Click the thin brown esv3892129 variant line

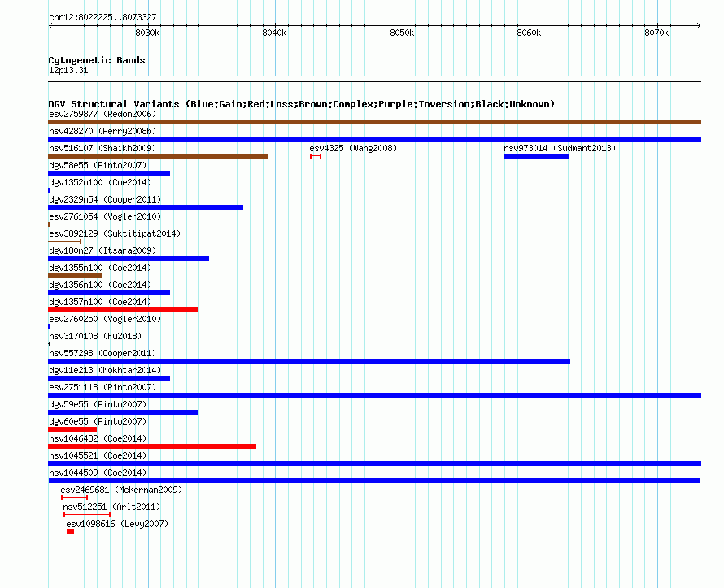pyautogui.click(x=64, y=242)
